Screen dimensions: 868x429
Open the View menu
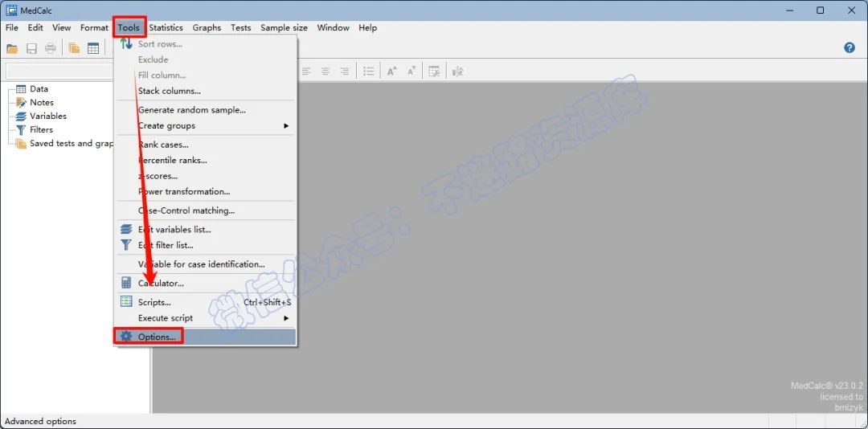pyautogui.click(x=61, y=27)
